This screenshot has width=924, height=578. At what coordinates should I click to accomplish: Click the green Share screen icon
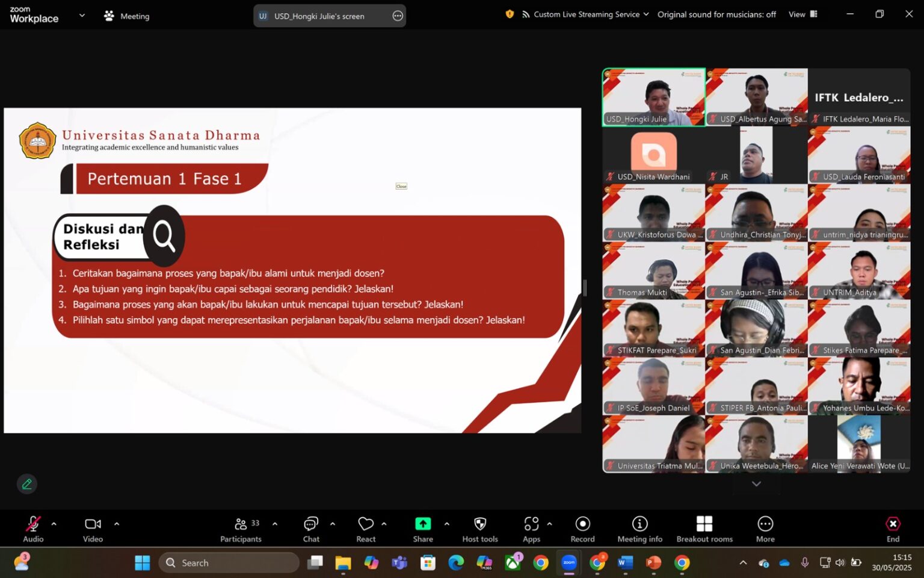pyautogui.click(x=423, y=524)
